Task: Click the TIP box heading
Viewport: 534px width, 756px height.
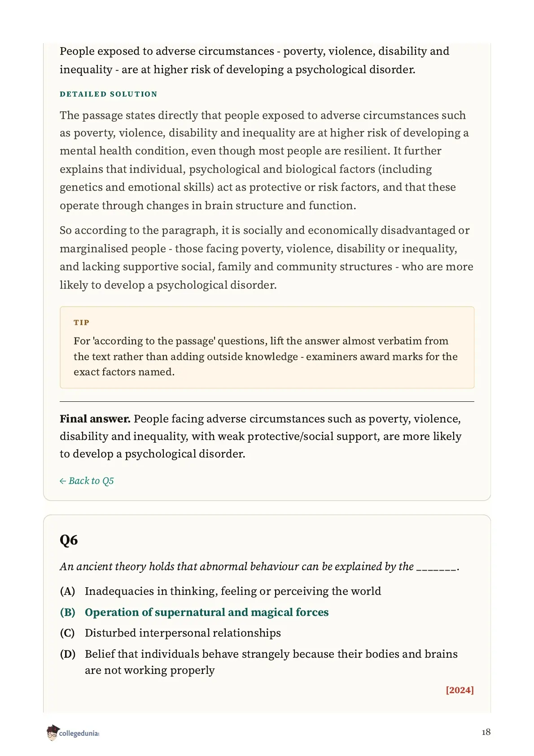Action: pyautogui.click(x=82, y=322)
